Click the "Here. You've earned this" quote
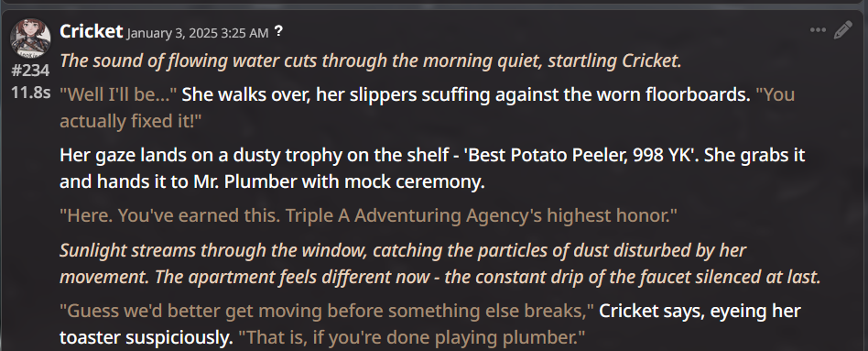This screenshot has height=351, width=868. [x=369, y=215]
